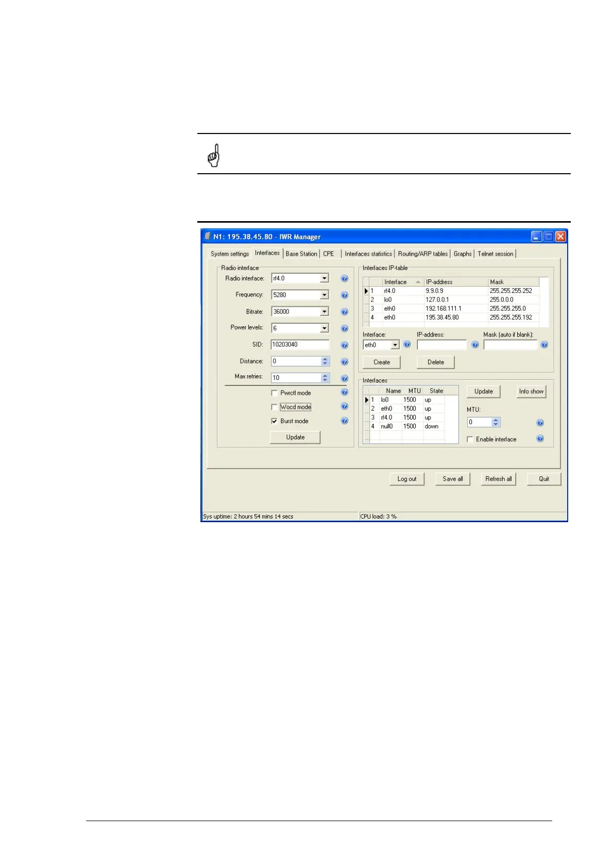This screenshot has width=613, height=868.
Task: Open help icon beside Distance field
Action: point(345,362)
